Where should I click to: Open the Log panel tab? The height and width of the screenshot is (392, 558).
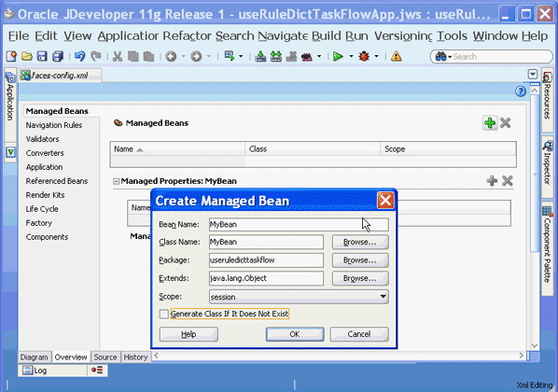[x=52, y=371]
